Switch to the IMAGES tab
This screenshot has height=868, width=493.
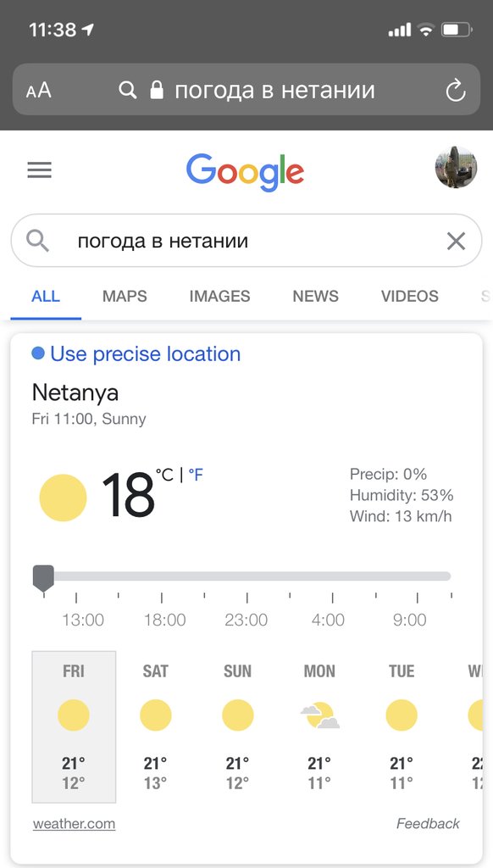219,296
